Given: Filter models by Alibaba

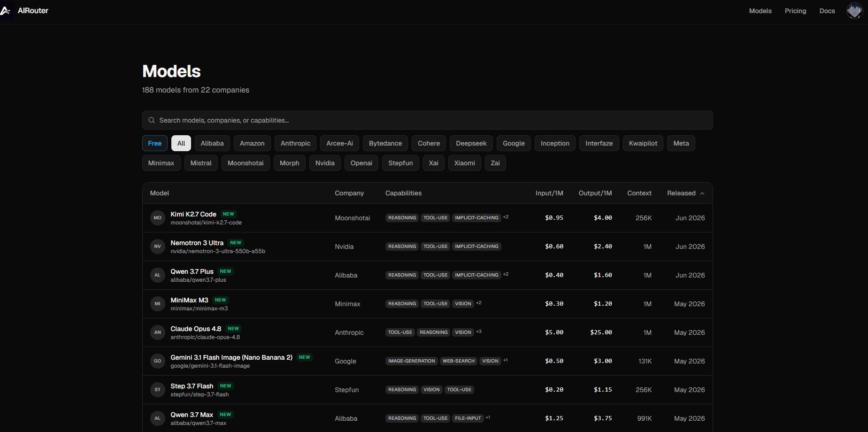Looking at the screenshot, I should click(212, 143).
